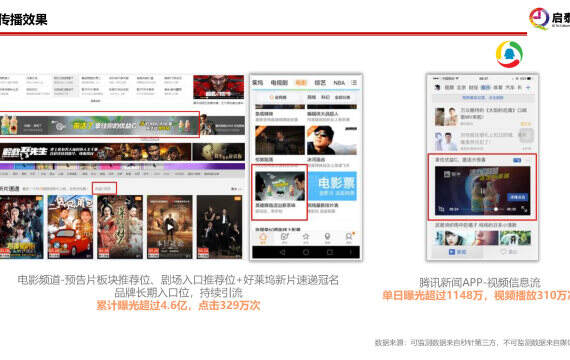Open the juice bottle banner ad
This screenshot has height=360, width=570.
point(99,125)
